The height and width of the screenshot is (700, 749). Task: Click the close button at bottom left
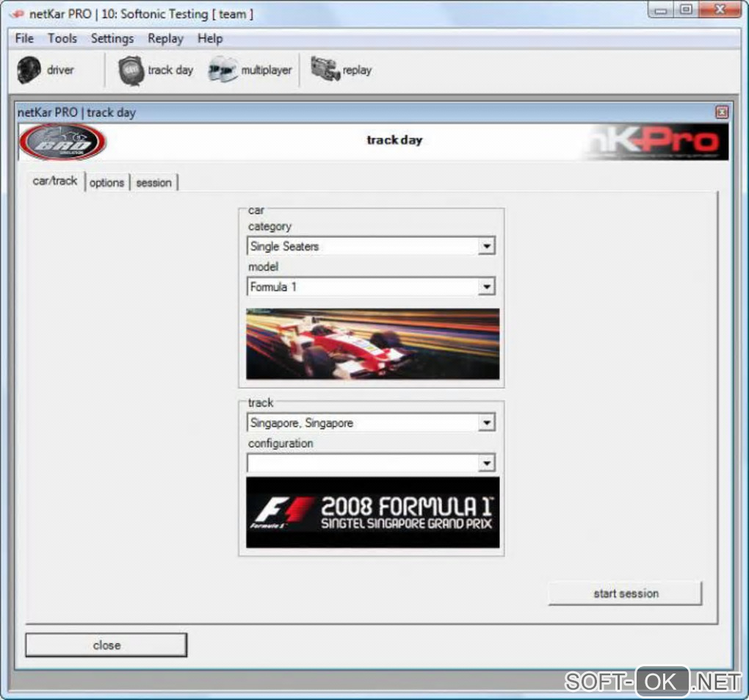(x=106, y=645)
